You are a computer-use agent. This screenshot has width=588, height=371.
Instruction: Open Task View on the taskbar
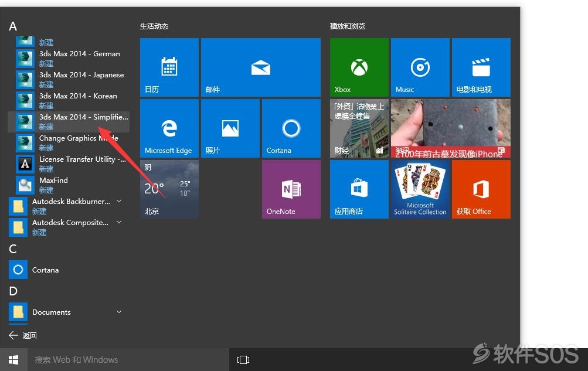point(243,360)
